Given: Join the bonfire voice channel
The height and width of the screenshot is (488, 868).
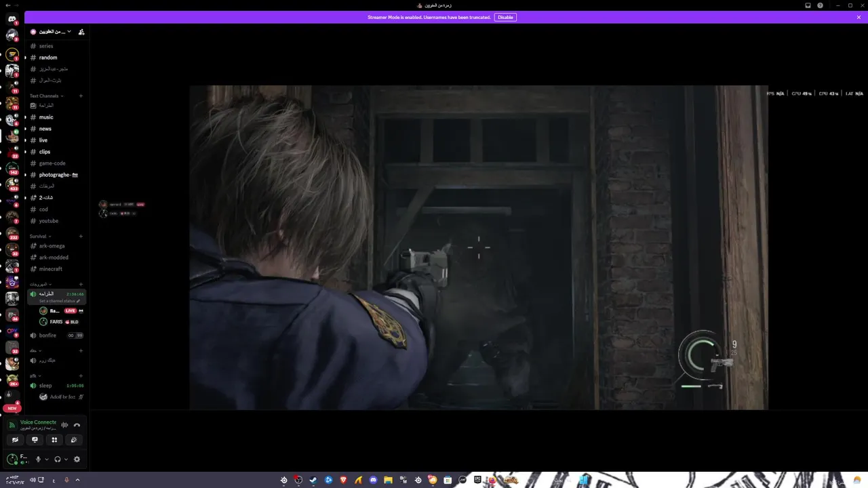Looking at the screenshot, I should tap(57, 335).
